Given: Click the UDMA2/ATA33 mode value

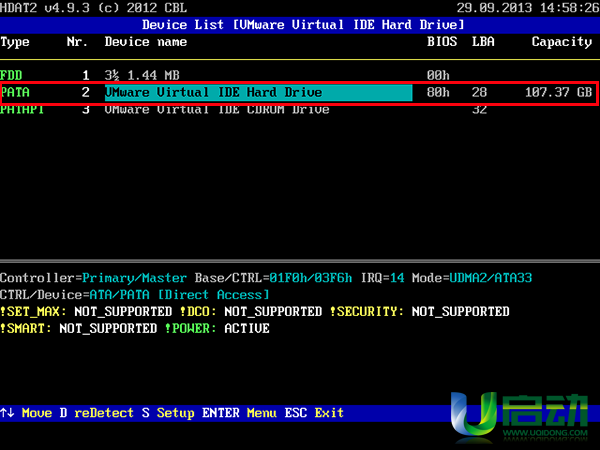Looking at the screenshot, I should coord(491,278).
